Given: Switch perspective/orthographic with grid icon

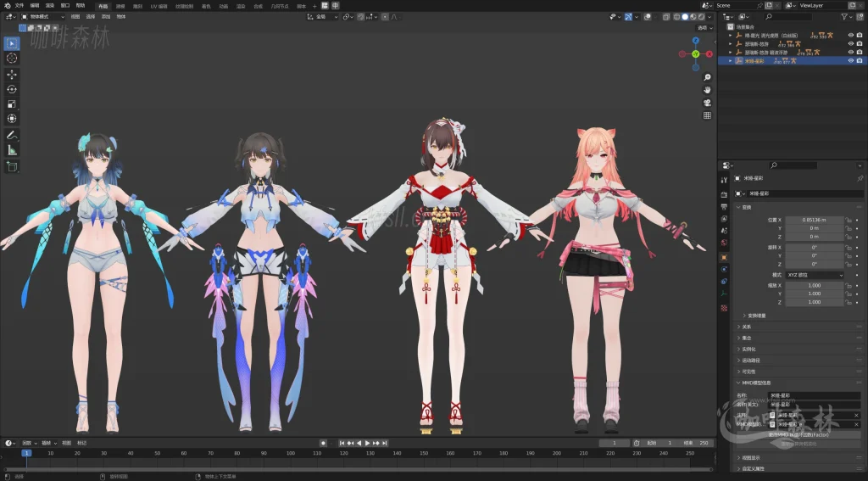Looking at the screenshot, I should (707, 116).
